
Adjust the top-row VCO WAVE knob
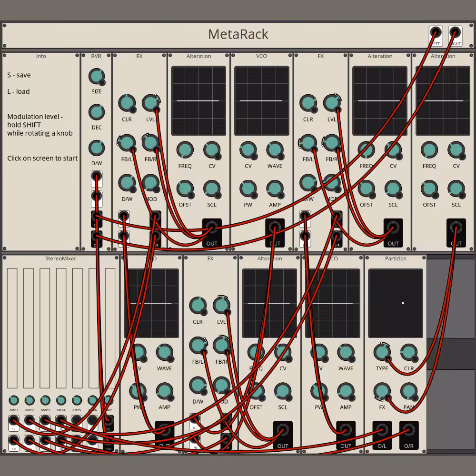pos(275,149)
